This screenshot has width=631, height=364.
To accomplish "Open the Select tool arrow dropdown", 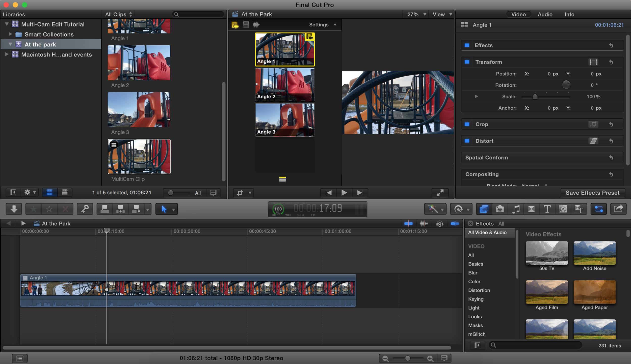I will pos(173,209).
